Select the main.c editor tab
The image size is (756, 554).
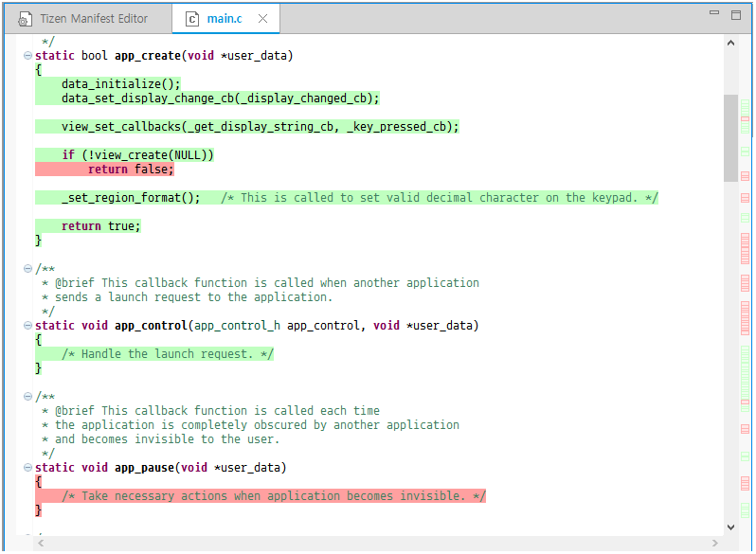click(225, 19)
